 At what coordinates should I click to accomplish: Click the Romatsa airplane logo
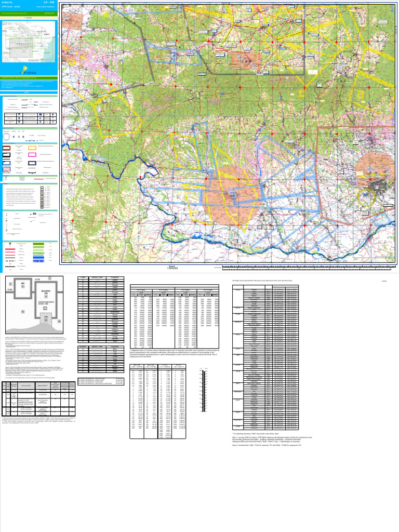pyautogui.click(x=28, y=70)
